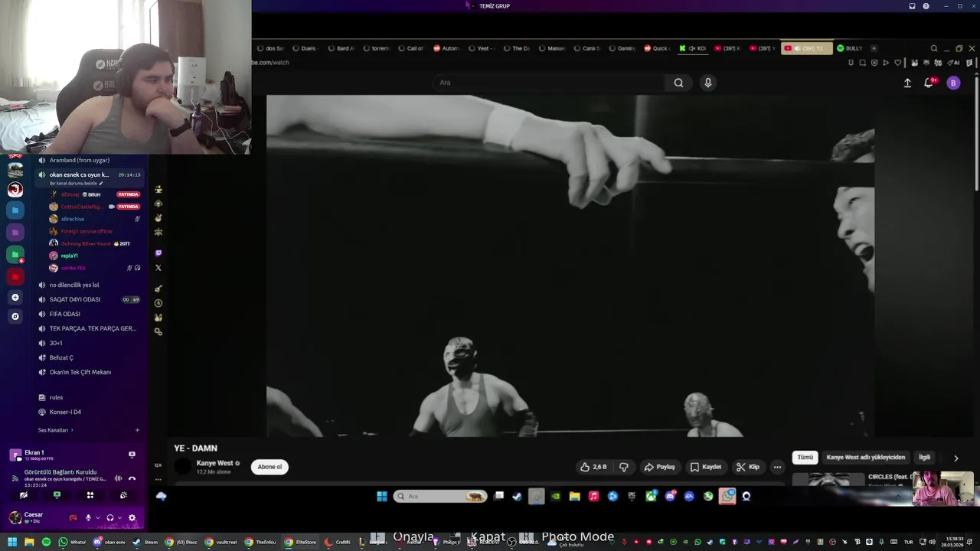This screenshot has height=551, width=980.
Task: Save the video with Kaydet
Action: coord(706,467)
